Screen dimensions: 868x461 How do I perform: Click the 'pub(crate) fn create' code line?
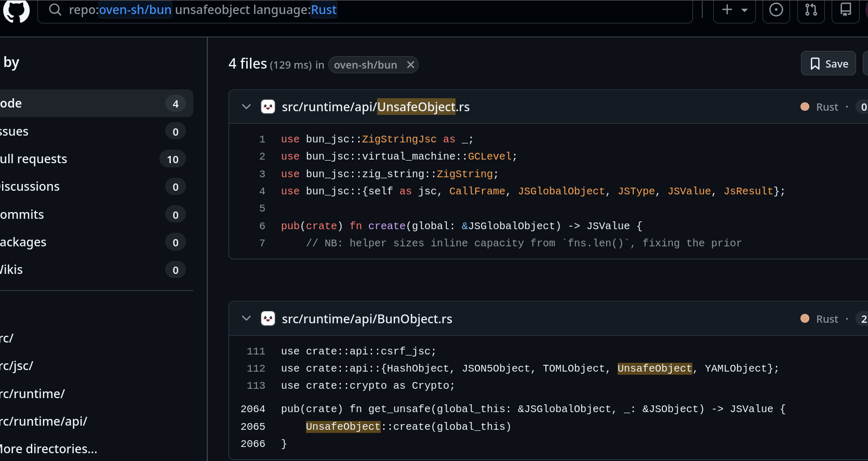pos(462,226)
